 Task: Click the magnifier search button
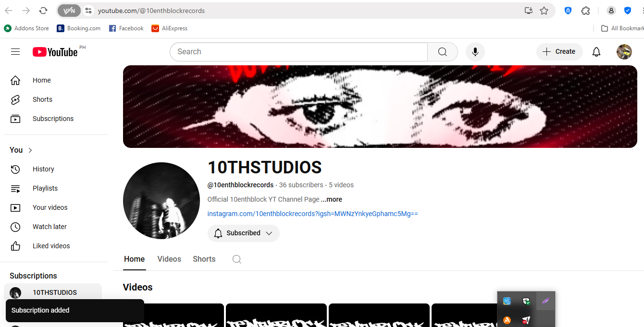[x=443, y=52]
